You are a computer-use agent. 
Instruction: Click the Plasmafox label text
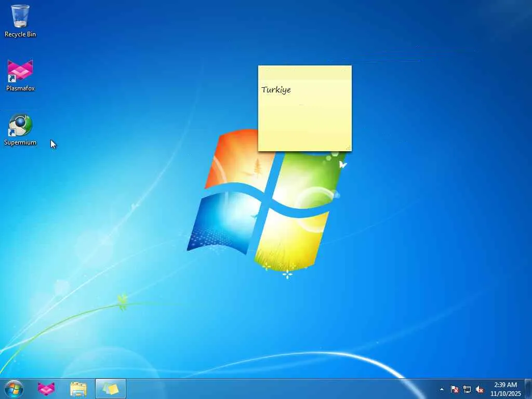(20, 88)
